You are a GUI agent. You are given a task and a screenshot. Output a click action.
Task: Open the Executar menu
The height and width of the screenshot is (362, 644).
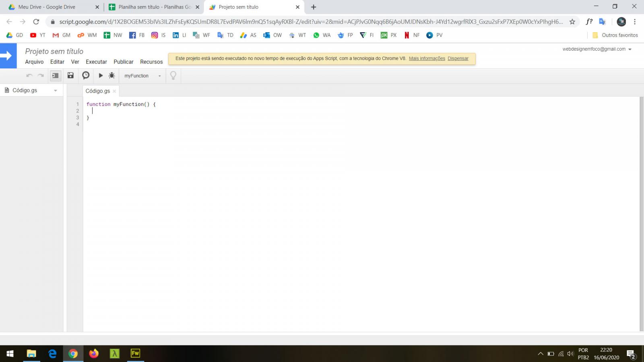tap(96, 62)
